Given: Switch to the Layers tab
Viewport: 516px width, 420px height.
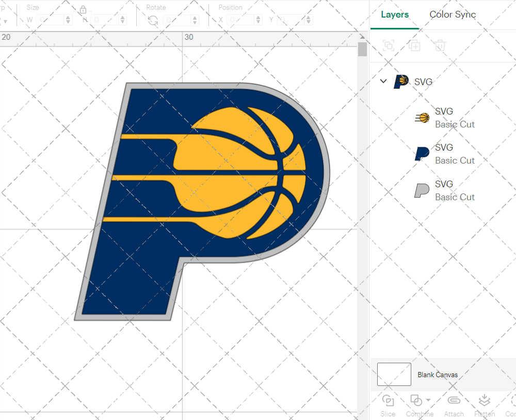Looking at the screenshot, I should pos(395,14).
